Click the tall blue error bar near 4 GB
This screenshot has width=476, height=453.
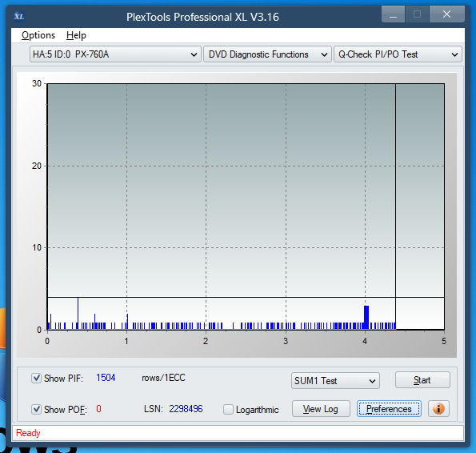(x=366, y=317)
